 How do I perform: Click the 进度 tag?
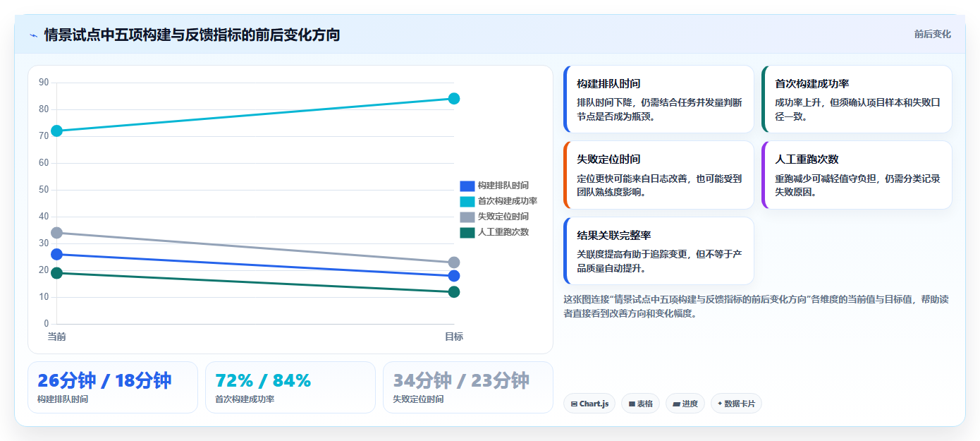[685, 404]
